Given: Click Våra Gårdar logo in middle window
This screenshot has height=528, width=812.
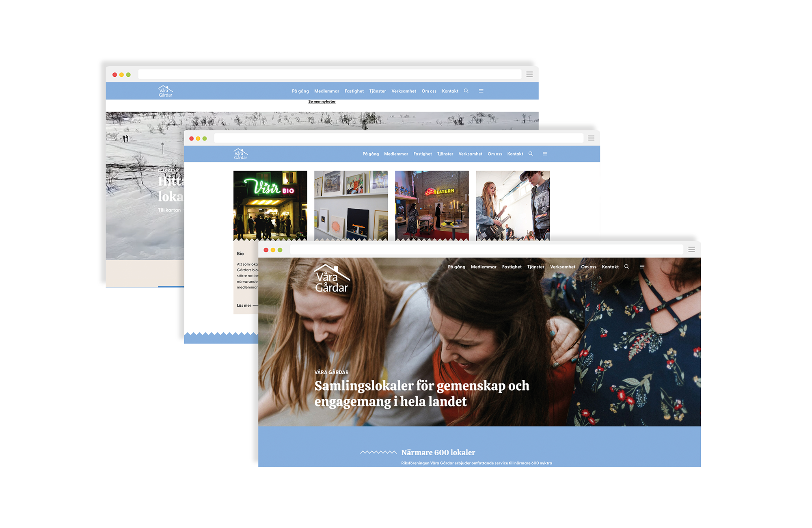Looking at the screenshot, I should click(x=241, y=154).
